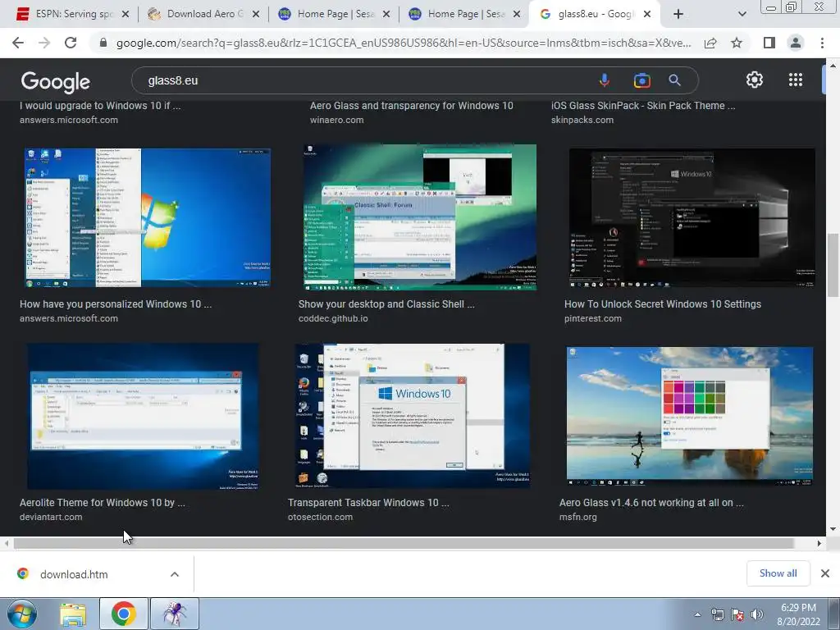The image size is (840, 630).
Task: Expand download.htm options chevron
Action: pos(175,573)
